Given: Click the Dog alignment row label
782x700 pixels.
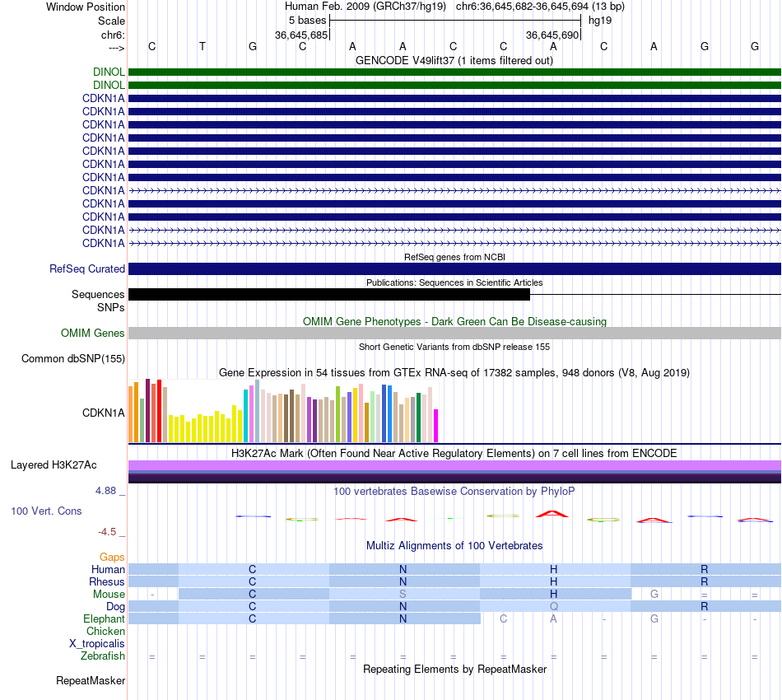Looking at the screenshot, I should click(x=115, y=607).
